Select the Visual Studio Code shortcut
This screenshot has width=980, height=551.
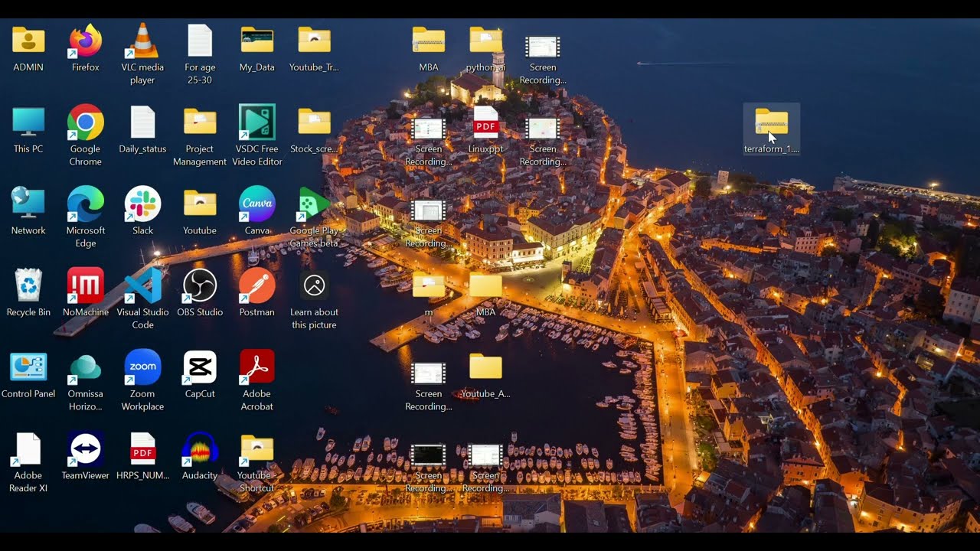[142, 299]
